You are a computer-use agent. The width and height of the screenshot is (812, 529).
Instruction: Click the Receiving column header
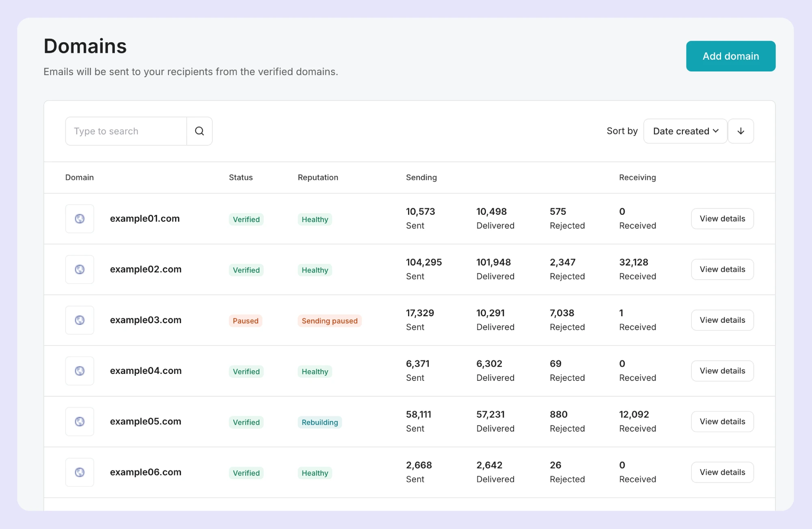click(x=637, y=177)
